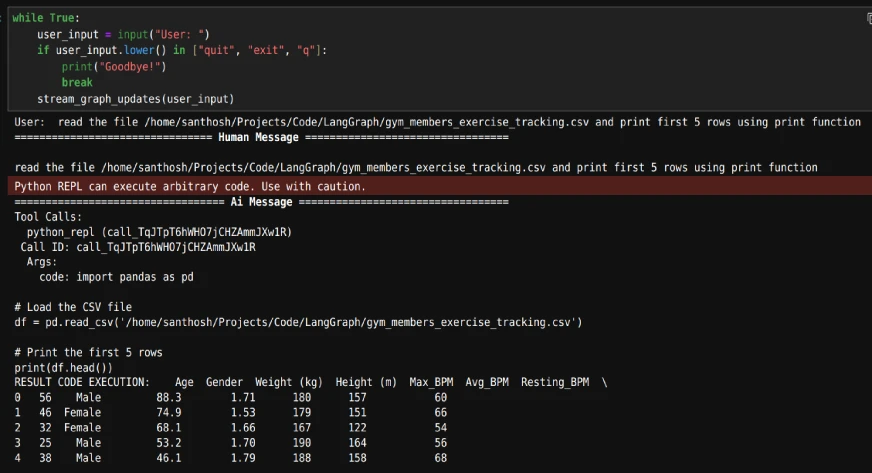The width and height of the screenshot is (872, 473).
Task: Click the "Weight (kg)" column header
Action: tap(288, 382)
